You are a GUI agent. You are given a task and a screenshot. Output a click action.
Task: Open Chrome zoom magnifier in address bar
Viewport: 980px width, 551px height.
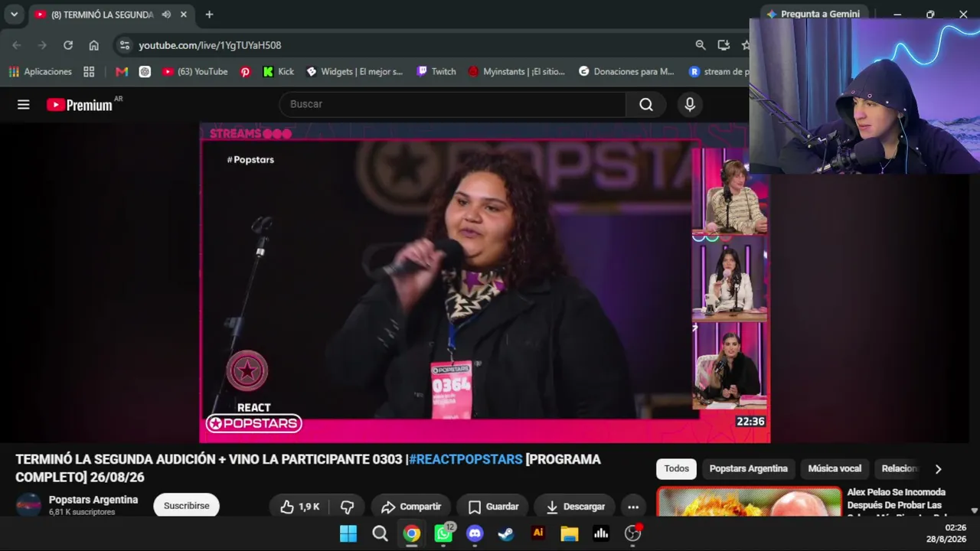[x=701, y=45]
